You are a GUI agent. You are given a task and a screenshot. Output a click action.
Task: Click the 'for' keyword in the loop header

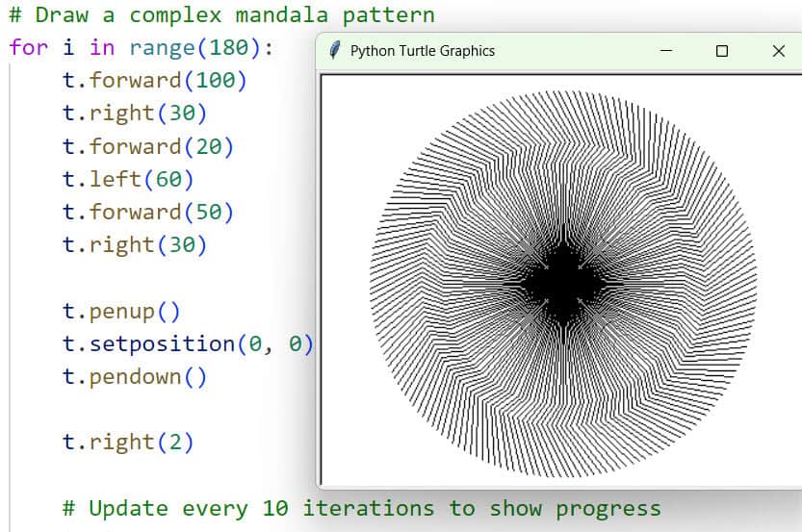tap(29, 48)
